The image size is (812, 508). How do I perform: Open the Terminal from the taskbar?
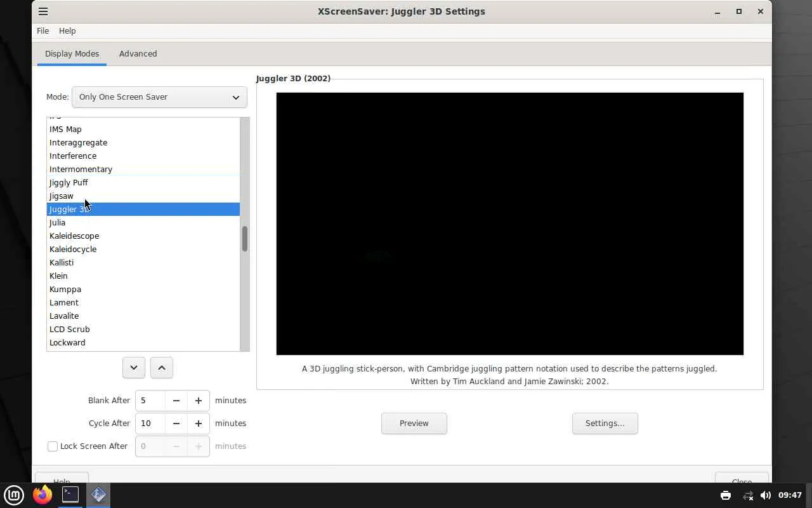(70, 495)
